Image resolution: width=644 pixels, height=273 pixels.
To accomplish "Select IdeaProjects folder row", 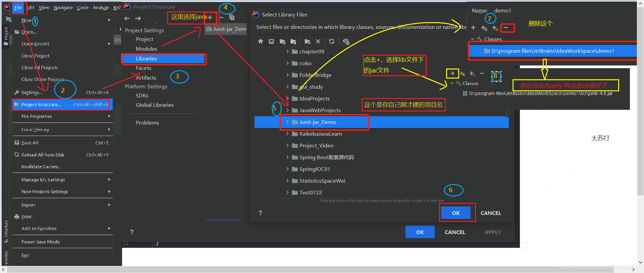I will (x=381, y=98).
